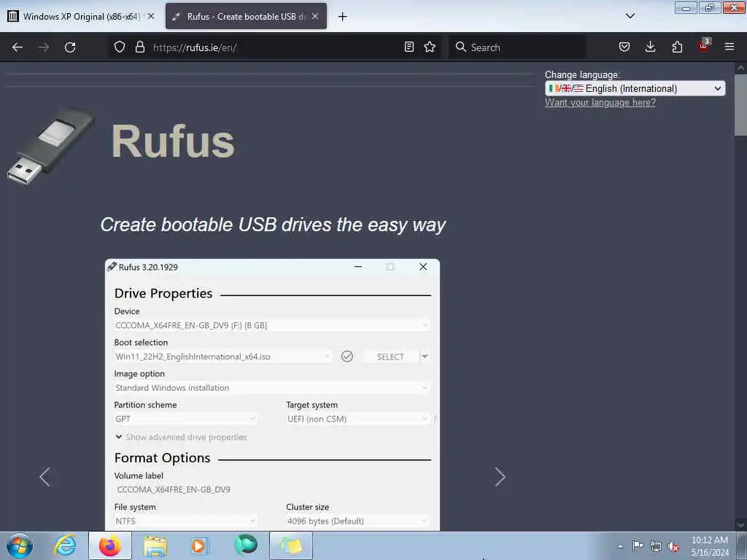Open the clock showing 10:12 AM
Image resolution: width=747 pixels, height=560 pixels.
[710, 546]
